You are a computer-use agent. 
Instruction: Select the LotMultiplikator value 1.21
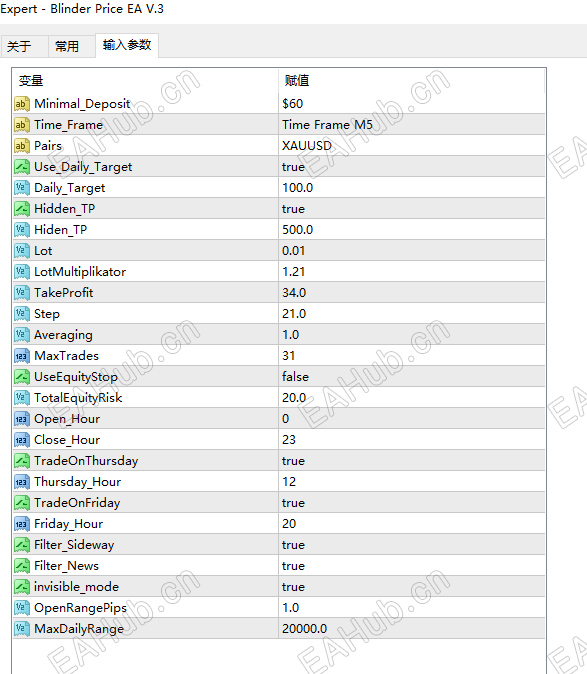click(412, 272)
